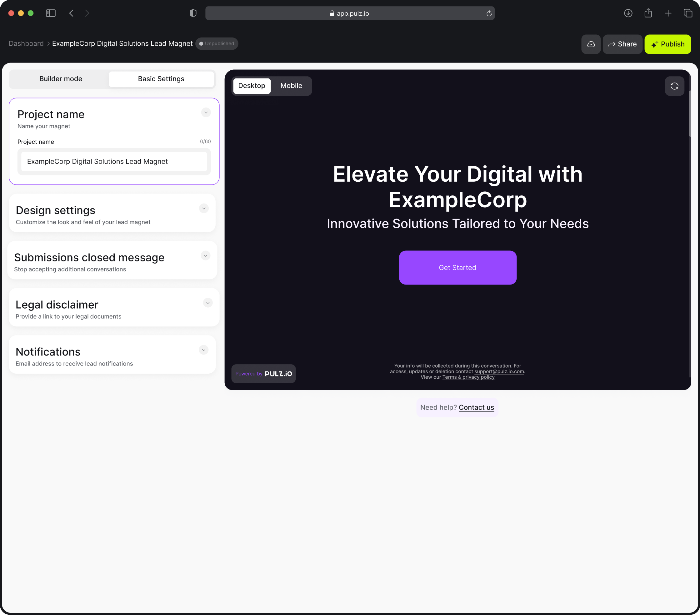Screen dimensions: 700x615
Task: Click the Contact us help link
Action: pyautogui.click(x=476, y=407)
